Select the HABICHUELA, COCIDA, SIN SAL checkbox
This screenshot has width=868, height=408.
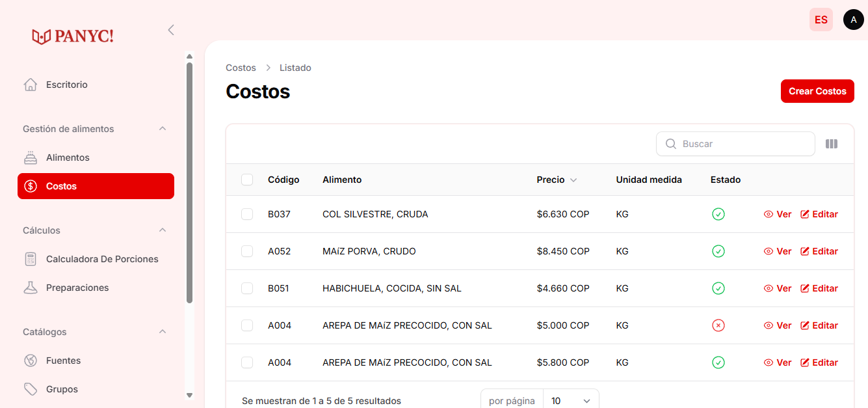(x=247, y=288)
